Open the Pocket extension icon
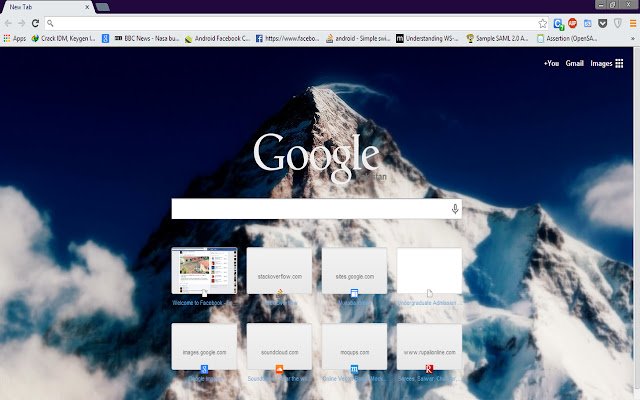The height and width of the screenshot is (400, 640). coord(602,23)
